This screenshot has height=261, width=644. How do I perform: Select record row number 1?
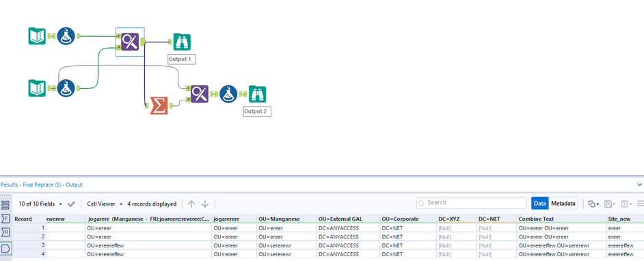(x=29, y=228)
